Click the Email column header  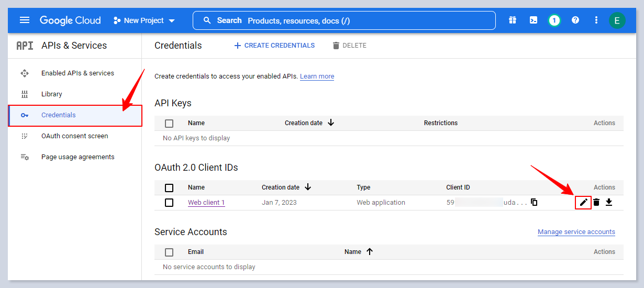pyautogui.click(x=196, y=252)
